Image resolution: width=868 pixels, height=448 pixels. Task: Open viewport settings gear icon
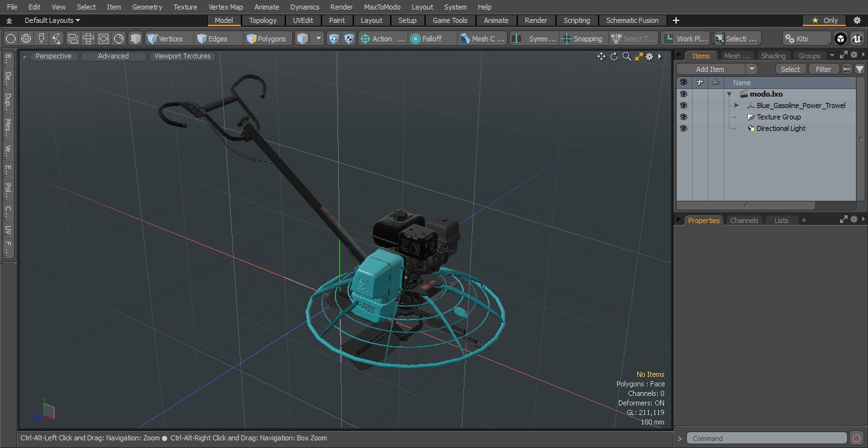coord(649,57)
